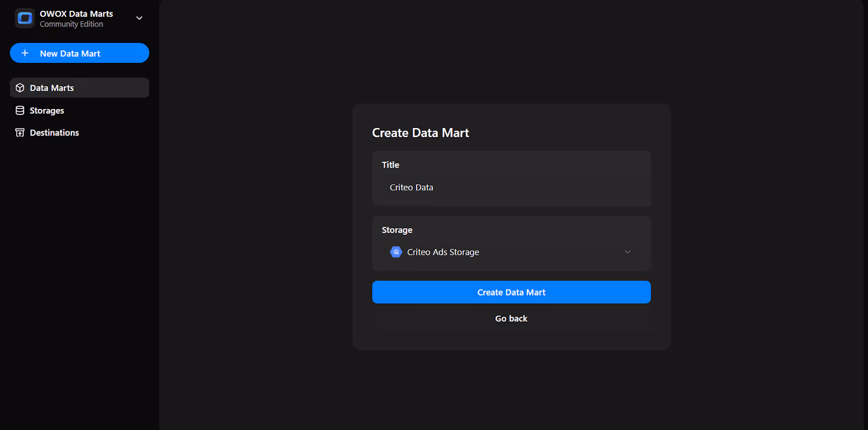Click the plus icon on New Data Mart
Screen dimensions: 868x430
point(25,53)
